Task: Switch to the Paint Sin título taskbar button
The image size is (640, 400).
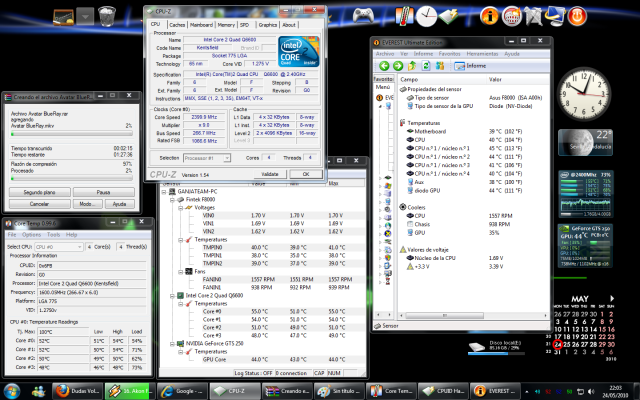Action: pos(339,391)
